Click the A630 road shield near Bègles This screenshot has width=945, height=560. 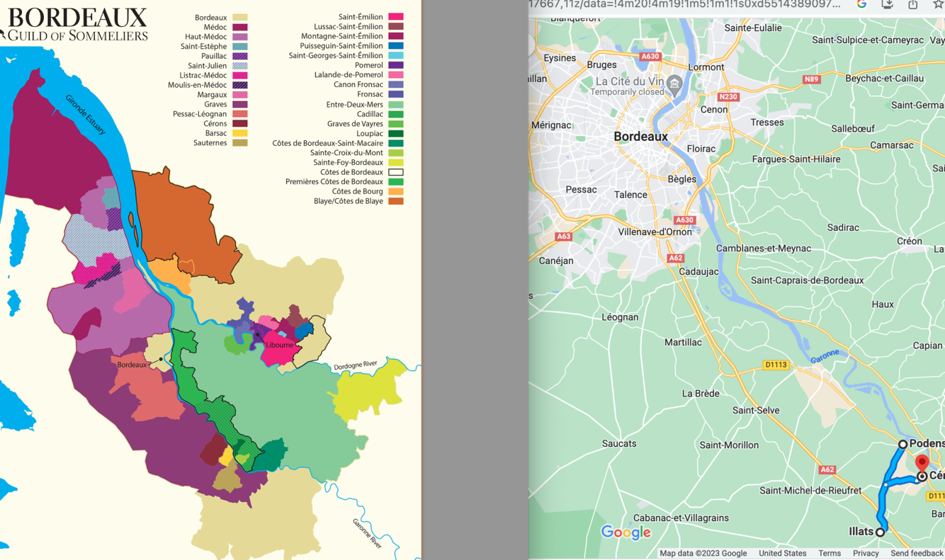coord(684,220)
